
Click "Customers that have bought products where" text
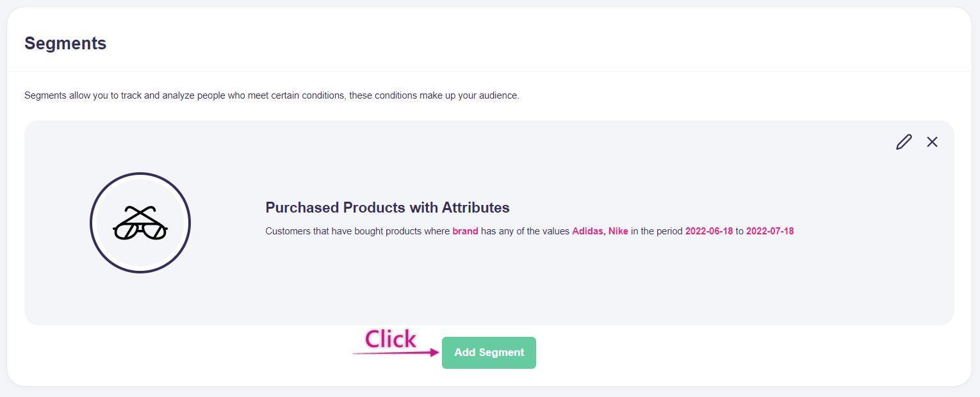[x=357, y=231]
